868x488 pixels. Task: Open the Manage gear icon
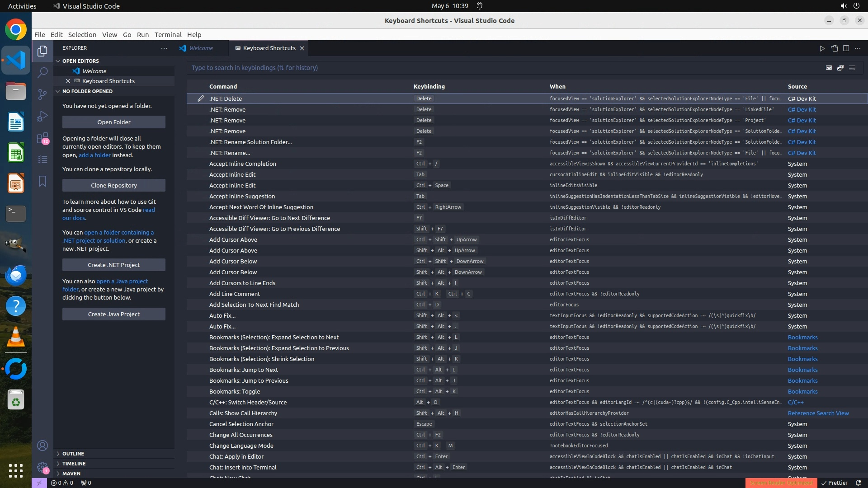(x=42, y=467)
